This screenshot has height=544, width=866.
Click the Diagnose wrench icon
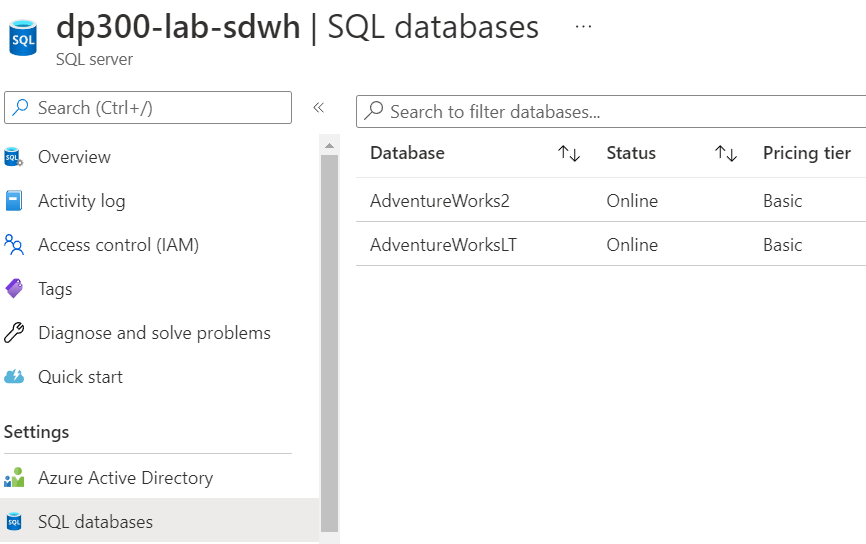tap(14, 333)
